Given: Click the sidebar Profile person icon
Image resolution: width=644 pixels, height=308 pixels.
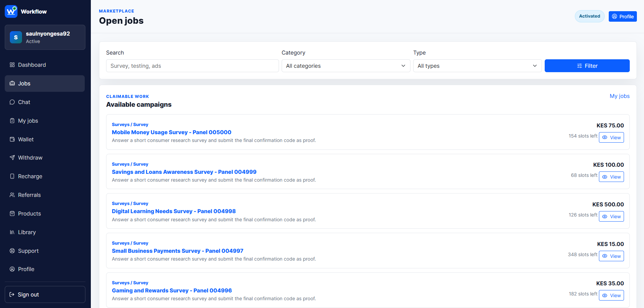Looking at the screenshot, I should (x=12, y=269).
